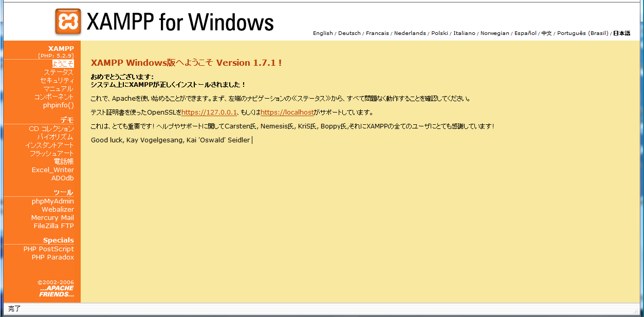Open PHP PostScript special
Image resolution: width=644 pixels, height=317 pixels.
(49, 249)
